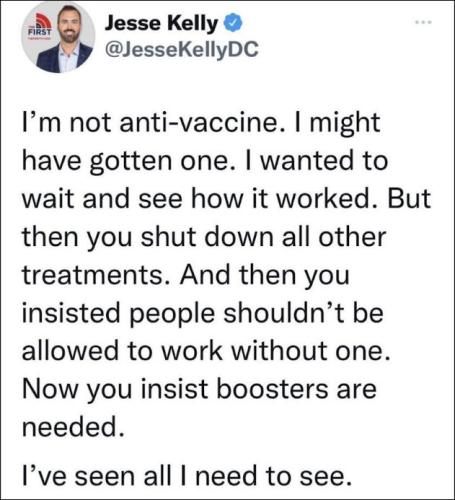The height and width of the screenshot is (500, 455).
Task: Select the line "treatments. And then you"
Action: tap(186, 276)
